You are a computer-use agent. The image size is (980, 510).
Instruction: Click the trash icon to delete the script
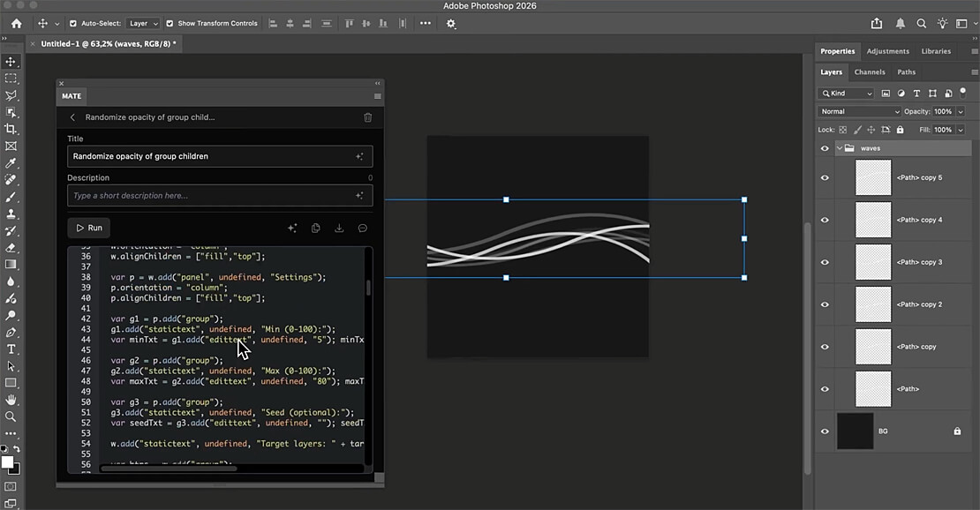point(367,116)
